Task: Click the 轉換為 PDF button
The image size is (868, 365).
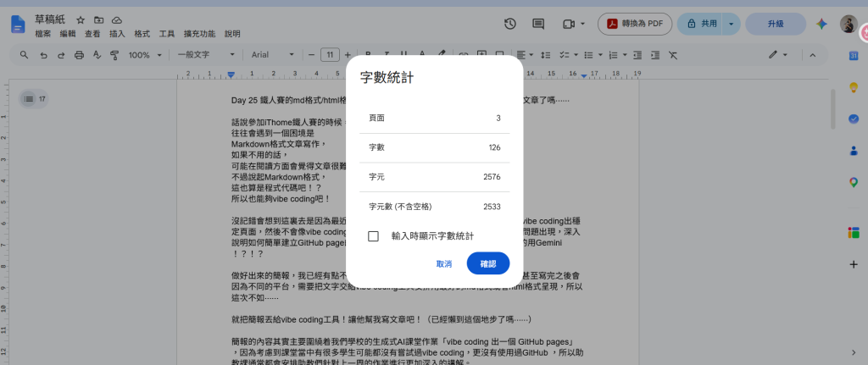Action: [x=635, y=24]
